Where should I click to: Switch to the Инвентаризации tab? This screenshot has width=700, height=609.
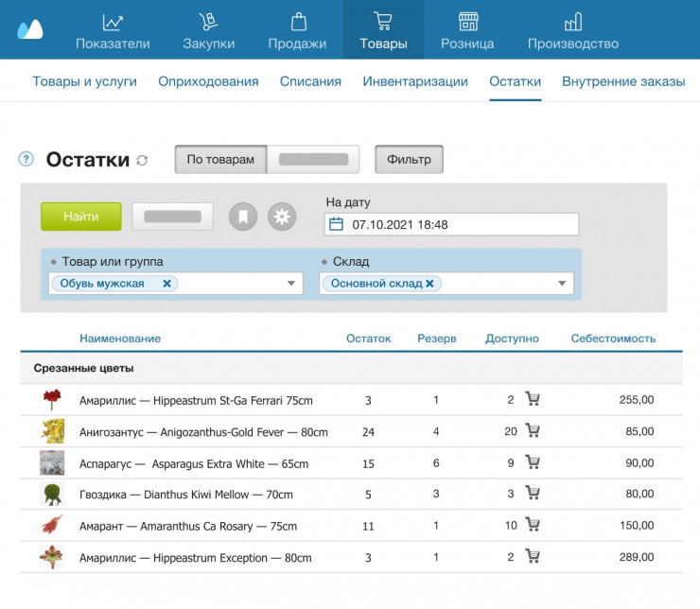point(415,81)
